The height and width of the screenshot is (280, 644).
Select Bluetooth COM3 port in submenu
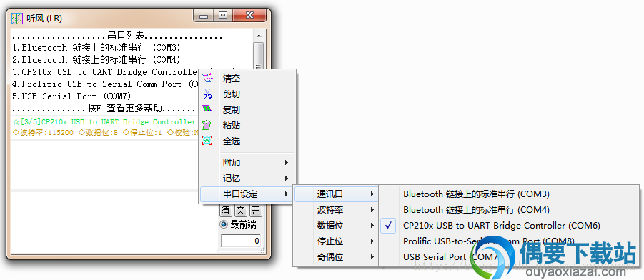(x=509, y=194)
